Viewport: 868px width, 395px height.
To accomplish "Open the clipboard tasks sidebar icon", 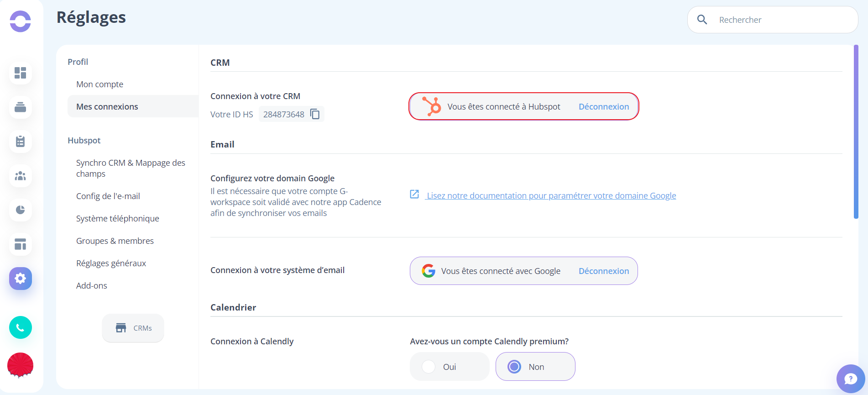I will pyautogui.click(x=20, y=142).
